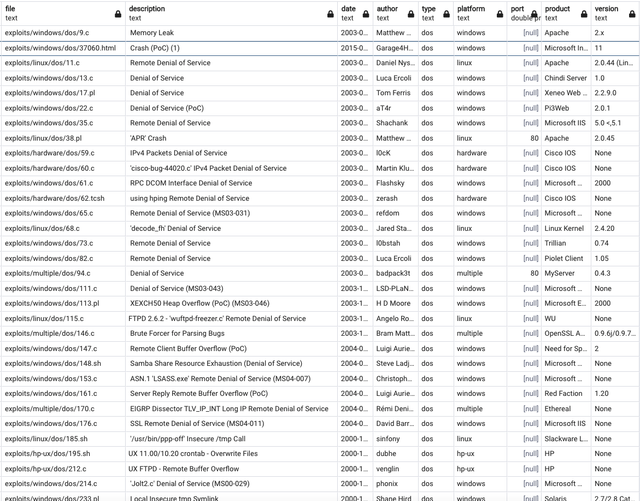This screenshot has width=640, height=501.
Task: Click 'Denial of Service (PoC)' description cell
Action: pos(231,108)
